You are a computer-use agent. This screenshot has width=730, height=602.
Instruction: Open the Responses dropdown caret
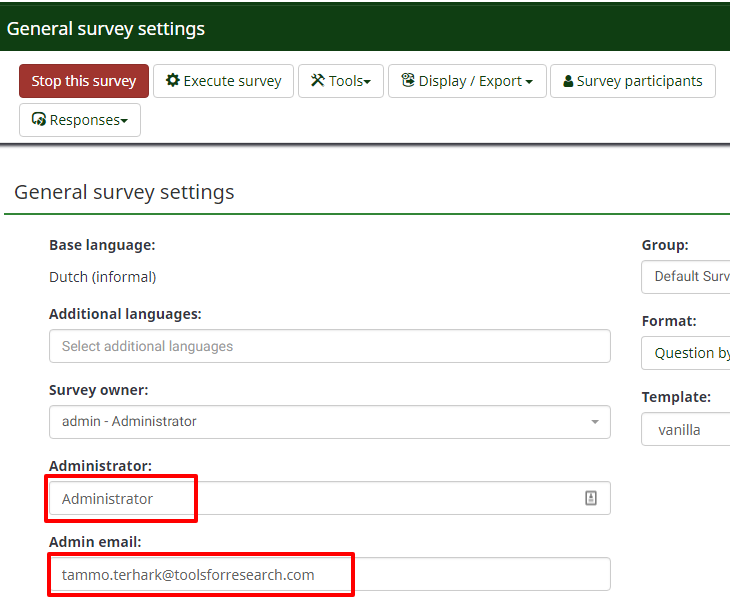click(x=124, y=121)
